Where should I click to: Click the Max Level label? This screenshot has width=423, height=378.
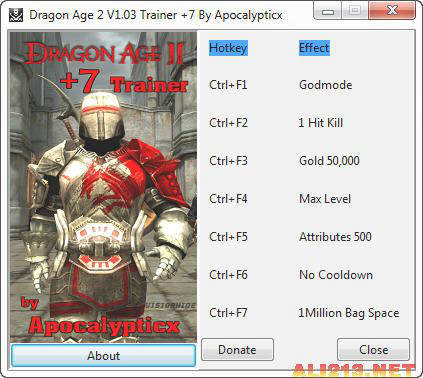pyautogui.click(x=325, y=199)
